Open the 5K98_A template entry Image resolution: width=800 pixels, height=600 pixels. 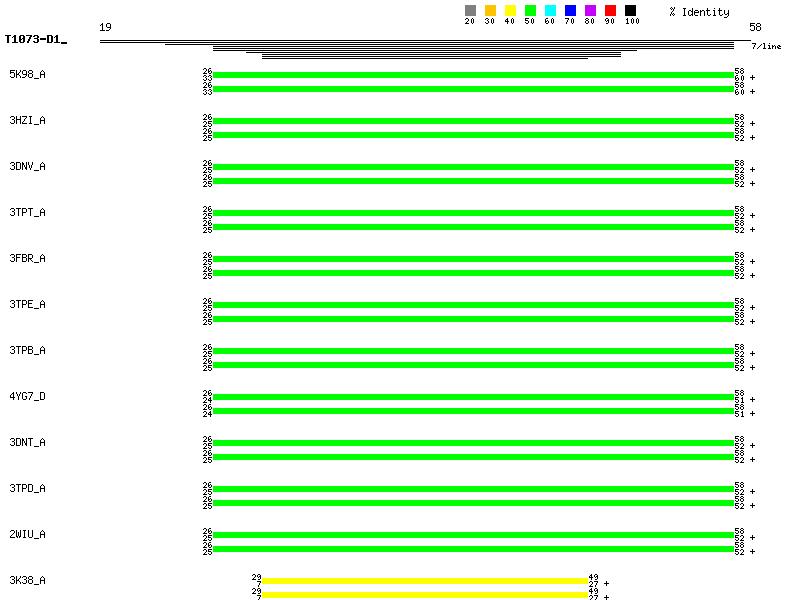click(x=27, y=74)
